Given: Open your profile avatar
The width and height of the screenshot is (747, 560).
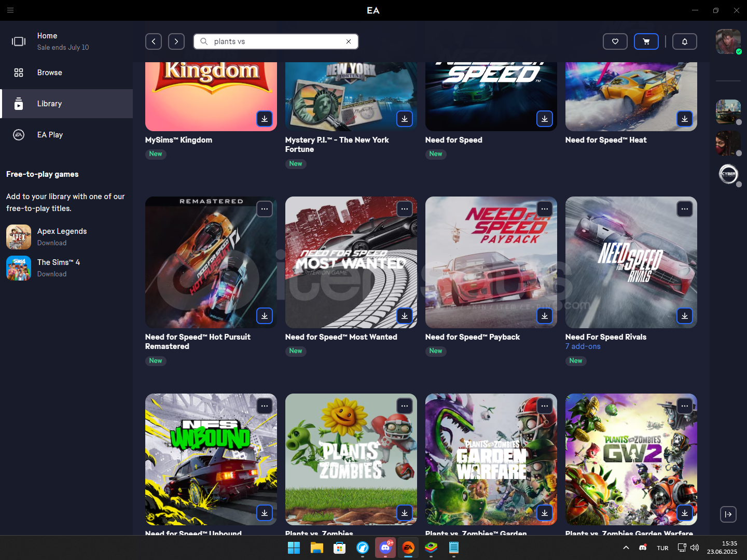Looking at the screenshot, I should pyautogui.click(x=728, y=41).
